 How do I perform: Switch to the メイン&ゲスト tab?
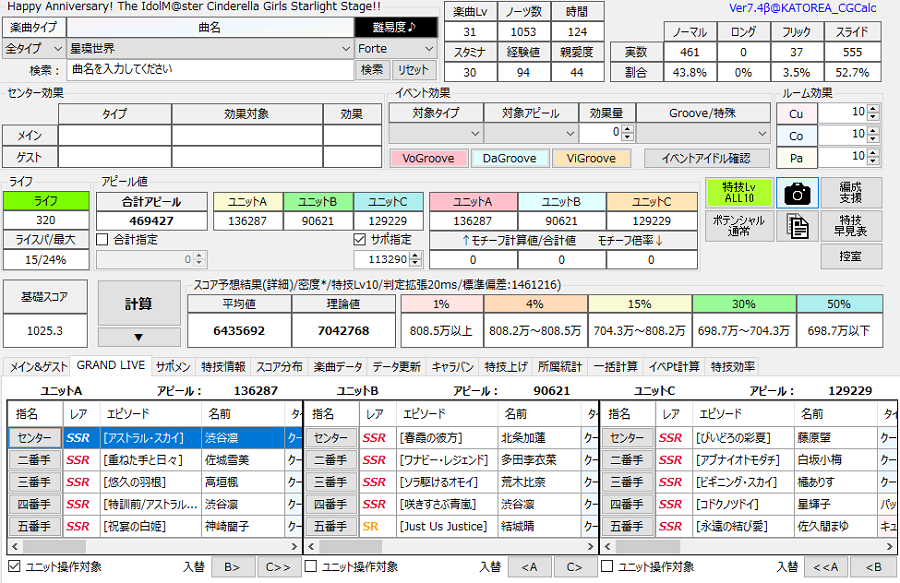pyautogui.click(x=37, y=367)
